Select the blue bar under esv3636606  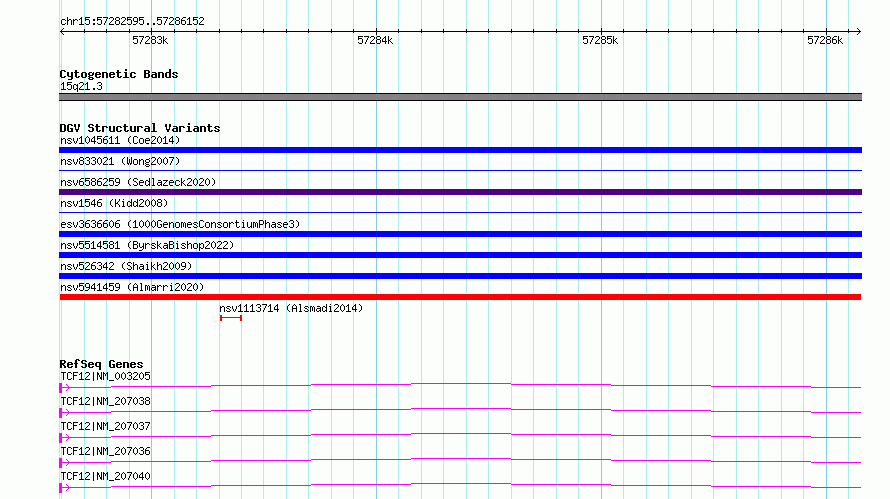[460, 234]
